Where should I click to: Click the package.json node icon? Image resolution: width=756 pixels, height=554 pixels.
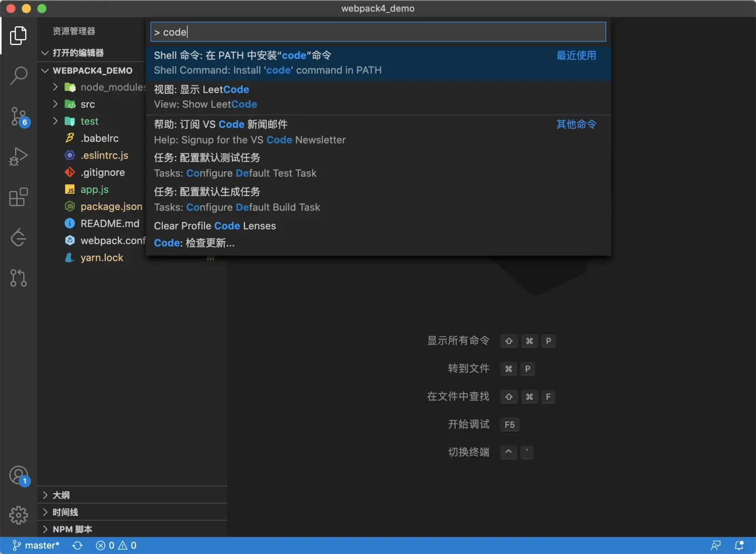(x=70, y=206)
